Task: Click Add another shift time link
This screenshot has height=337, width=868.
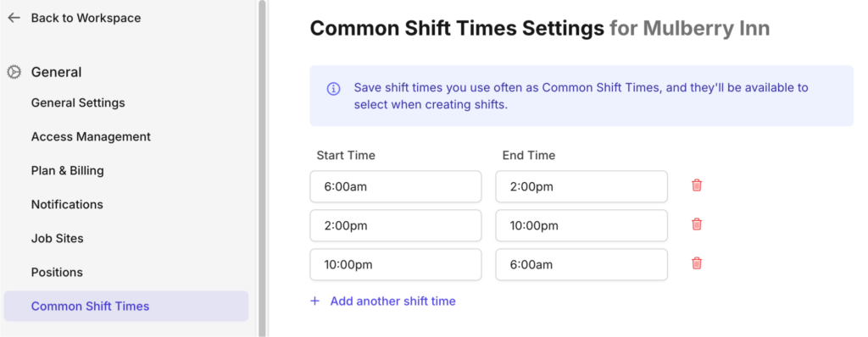Action: [393, 301]
